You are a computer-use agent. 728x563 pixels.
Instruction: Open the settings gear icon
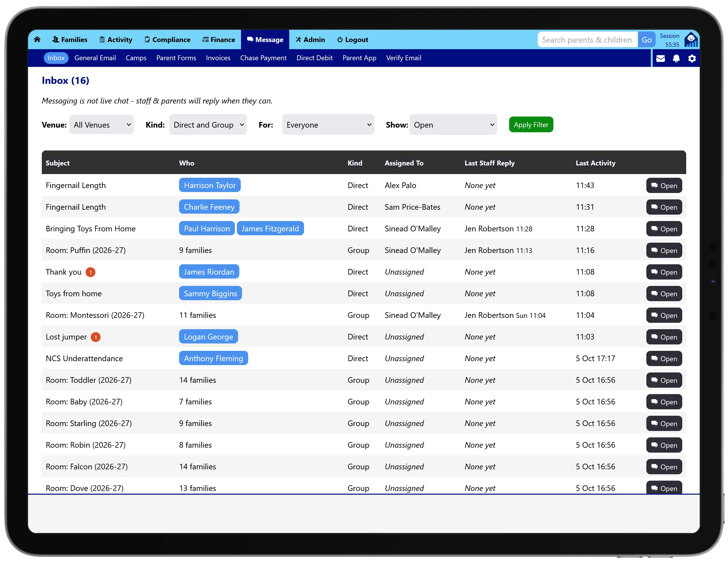pyautogui.click(x=692, y=59)
